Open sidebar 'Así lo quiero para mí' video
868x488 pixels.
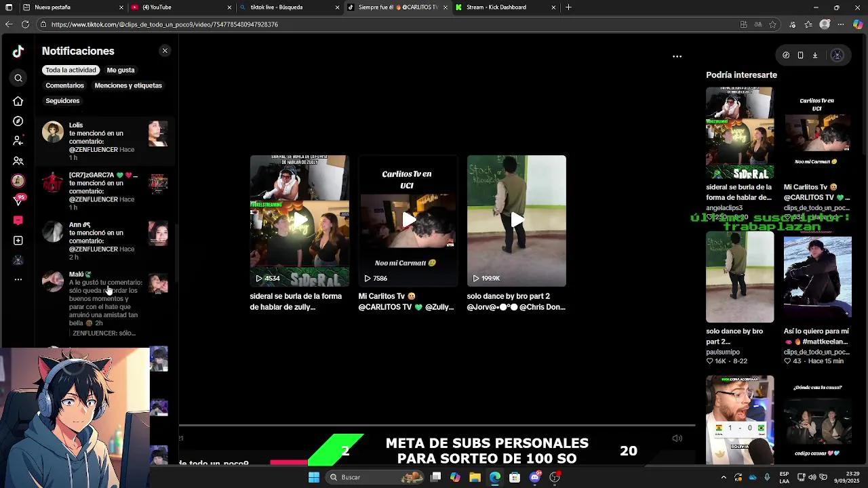817,277
